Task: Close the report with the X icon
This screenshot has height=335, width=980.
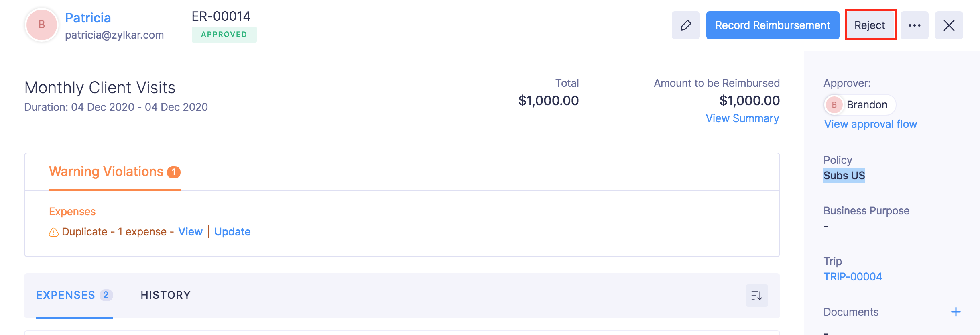Action: (x=949, y=25)
